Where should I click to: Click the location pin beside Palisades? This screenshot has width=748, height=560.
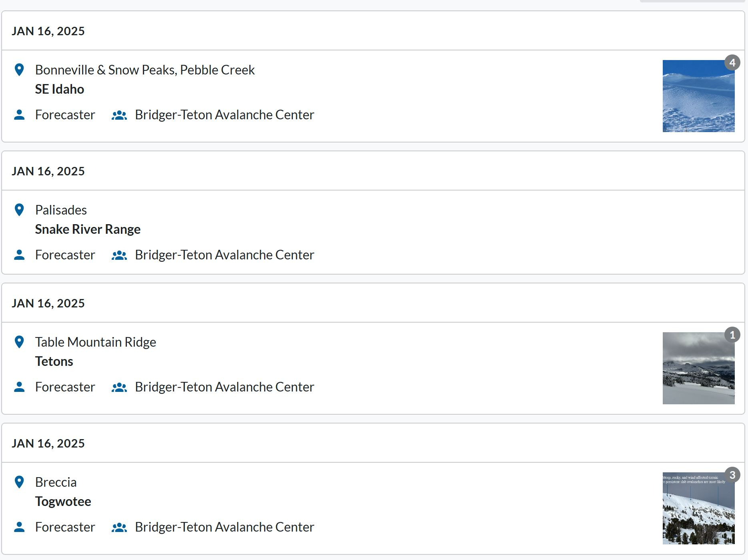(x=19, y=210)
